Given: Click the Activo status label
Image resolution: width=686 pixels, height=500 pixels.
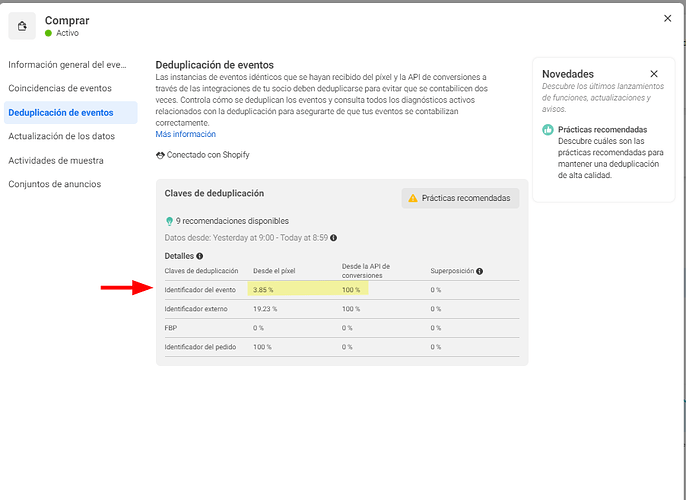Looking at the screenshot, I should 67,33.
